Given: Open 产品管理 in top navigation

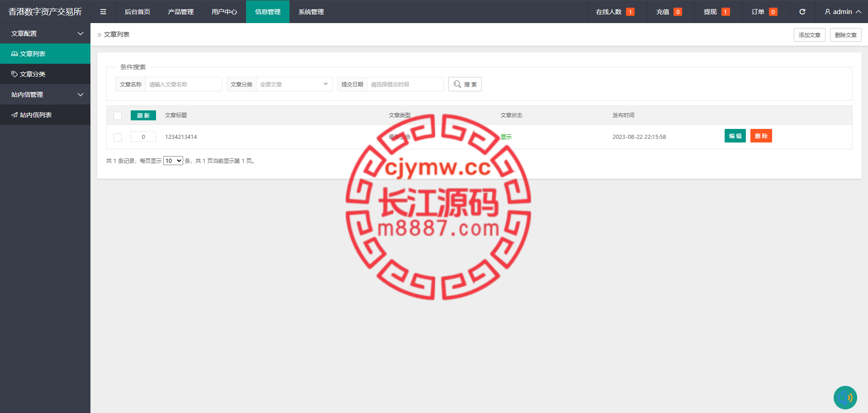Looking at the screenshot, I should pyautogui.click(x=181, y=12).
